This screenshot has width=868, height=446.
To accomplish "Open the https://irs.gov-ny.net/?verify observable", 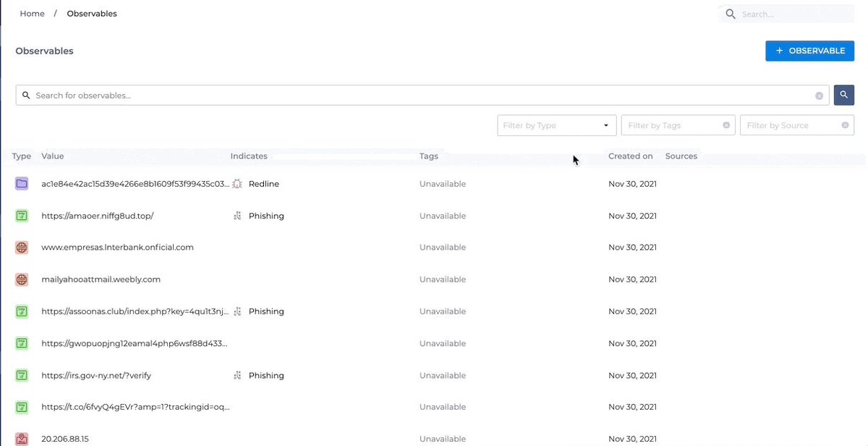I will pos(96,375).
